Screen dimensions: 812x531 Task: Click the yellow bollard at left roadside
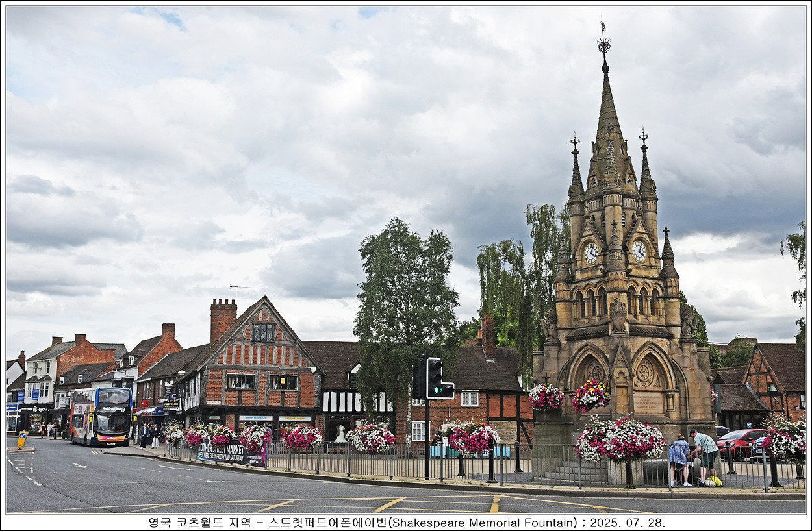click(x=22, y=439)
